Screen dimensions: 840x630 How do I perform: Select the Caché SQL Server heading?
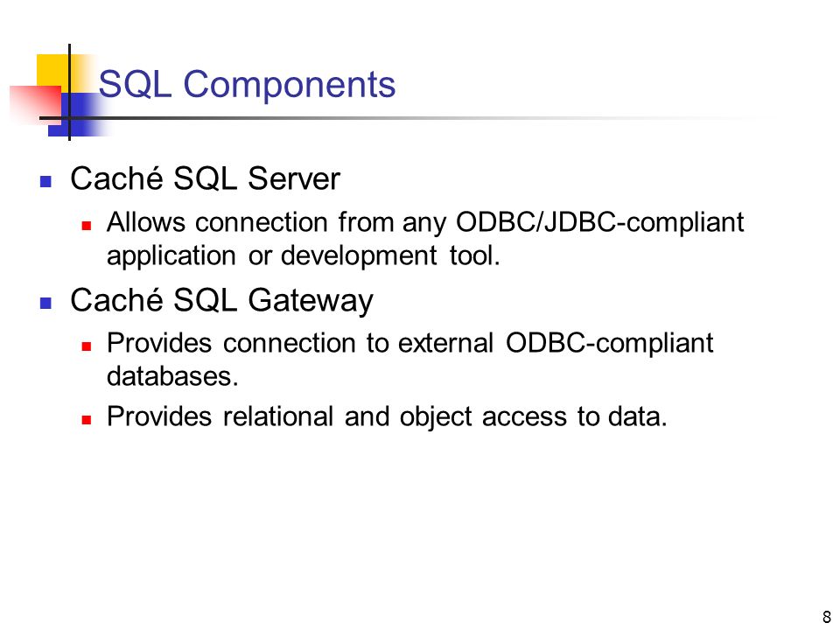click(205, 178)
